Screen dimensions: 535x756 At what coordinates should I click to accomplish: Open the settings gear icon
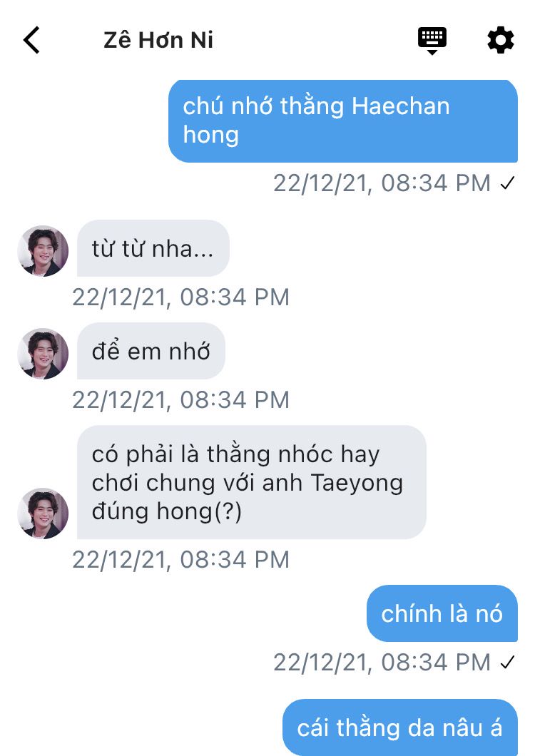tap(500, 40)
